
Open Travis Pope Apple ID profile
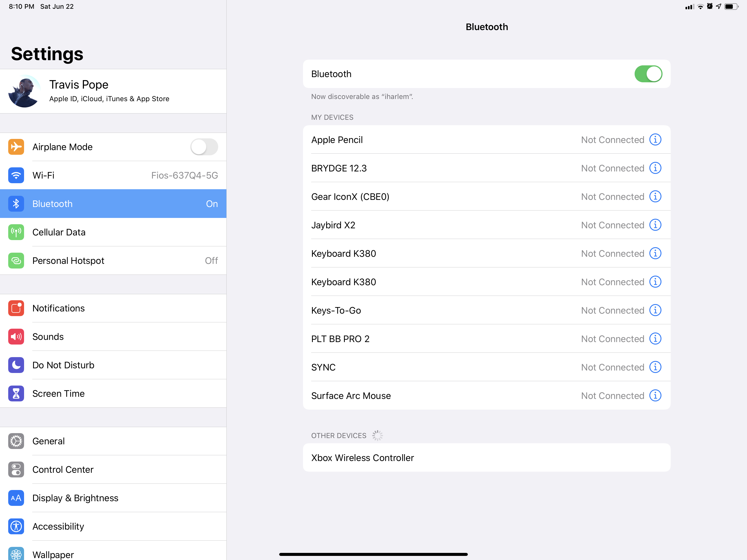[x=113, y=91]
